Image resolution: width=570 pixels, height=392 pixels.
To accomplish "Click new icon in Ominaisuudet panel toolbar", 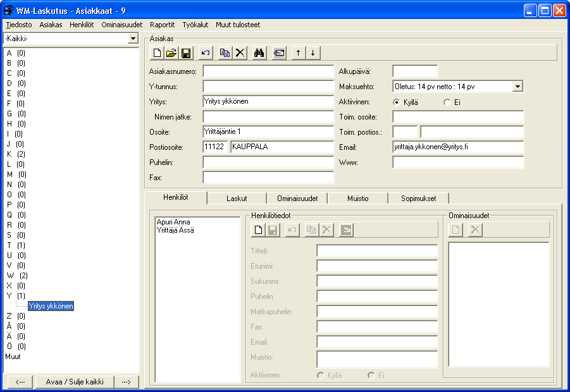I will (456, 230).
